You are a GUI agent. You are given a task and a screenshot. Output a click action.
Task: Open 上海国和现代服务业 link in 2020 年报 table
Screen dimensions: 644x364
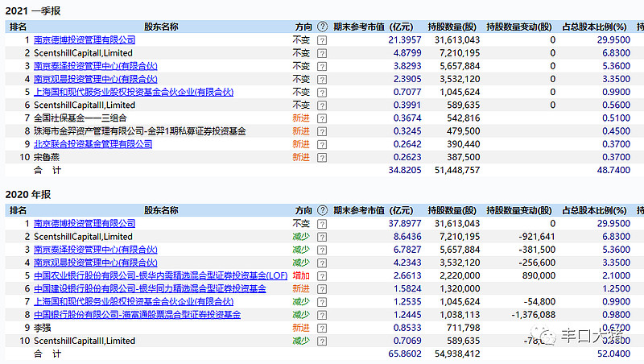pyautogui.click(x=134, y=301)
